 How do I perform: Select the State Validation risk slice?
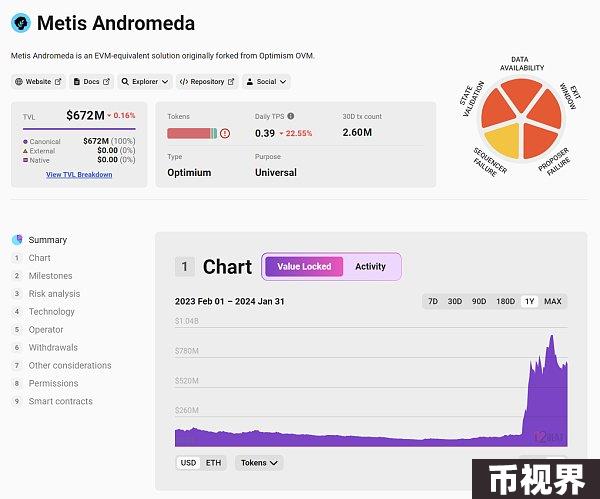coord(496,109)
